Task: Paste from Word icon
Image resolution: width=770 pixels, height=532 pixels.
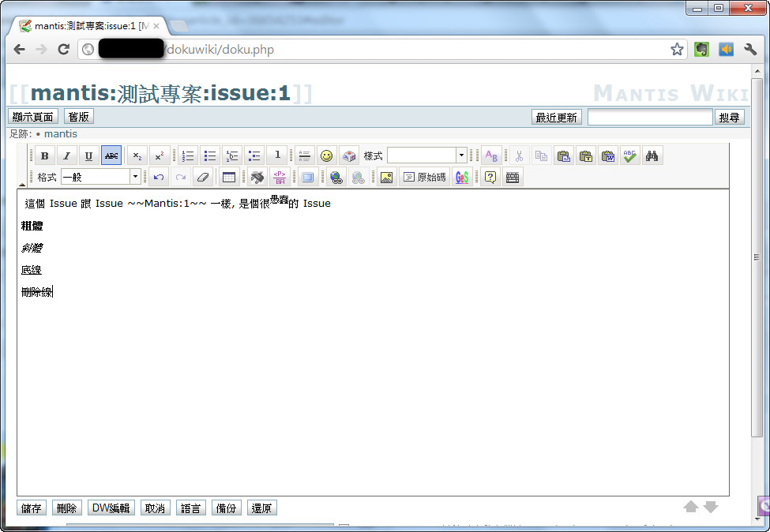Action: [608, 156]
